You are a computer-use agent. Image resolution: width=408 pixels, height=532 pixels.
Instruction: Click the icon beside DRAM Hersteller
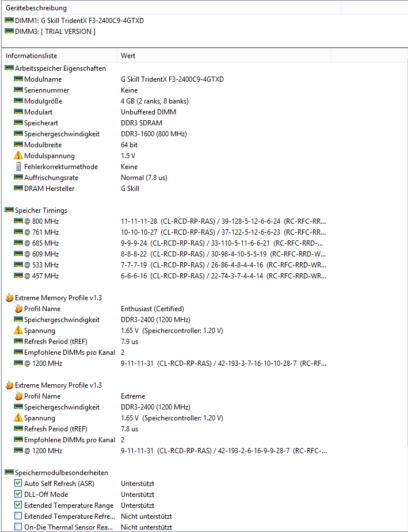pyautogui.click(x=18, y=188)
